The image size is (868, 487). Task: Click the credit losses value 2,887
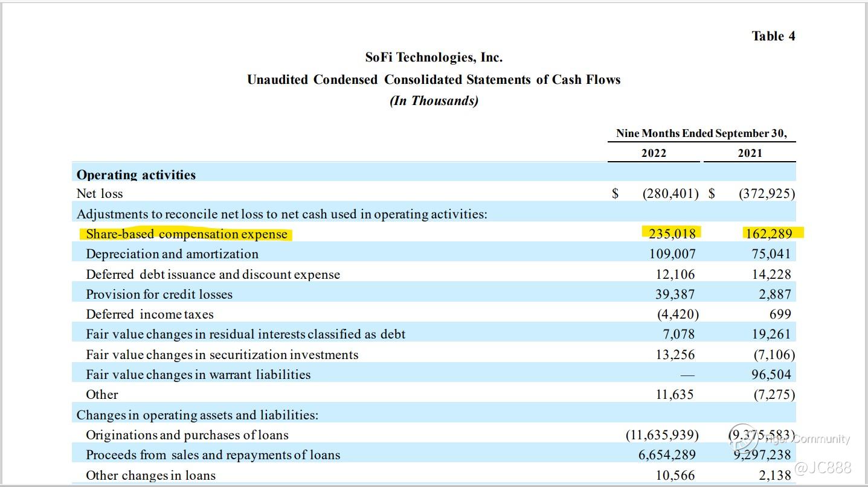coord(775,294)
